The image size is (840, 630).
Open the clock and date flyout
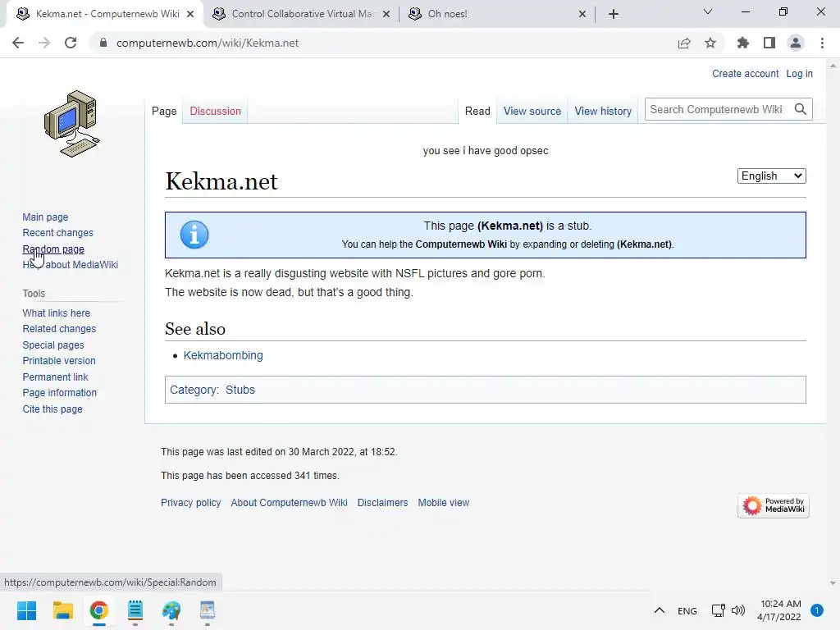[x=779, y=610]
